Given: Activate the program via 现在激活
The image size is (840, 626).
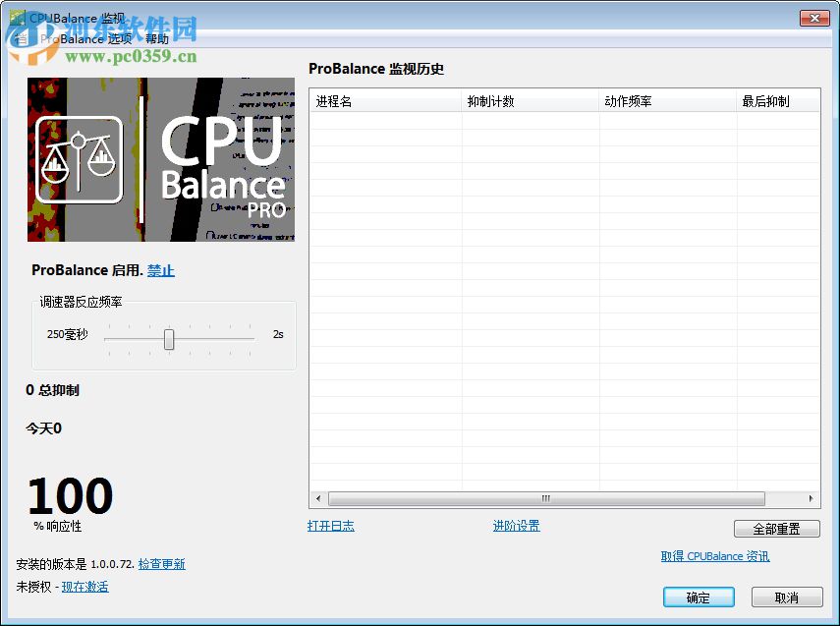Looking at the screenshot, I should [84, 586].
